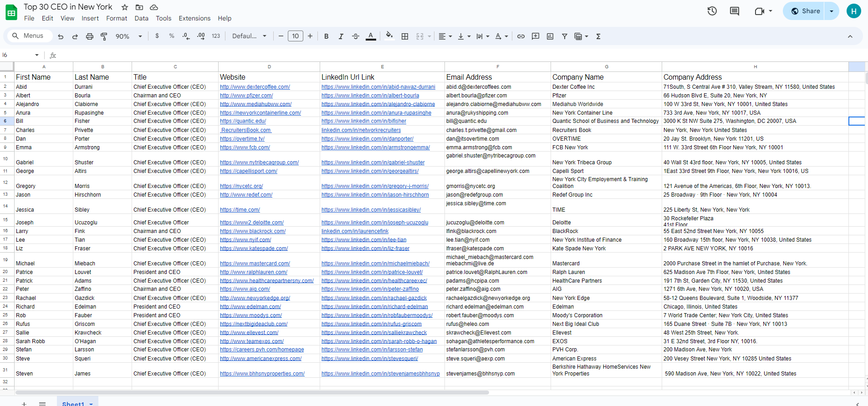868x406 pixels.
Task: Open the Insert menu
Action: (x=90, y=18)
